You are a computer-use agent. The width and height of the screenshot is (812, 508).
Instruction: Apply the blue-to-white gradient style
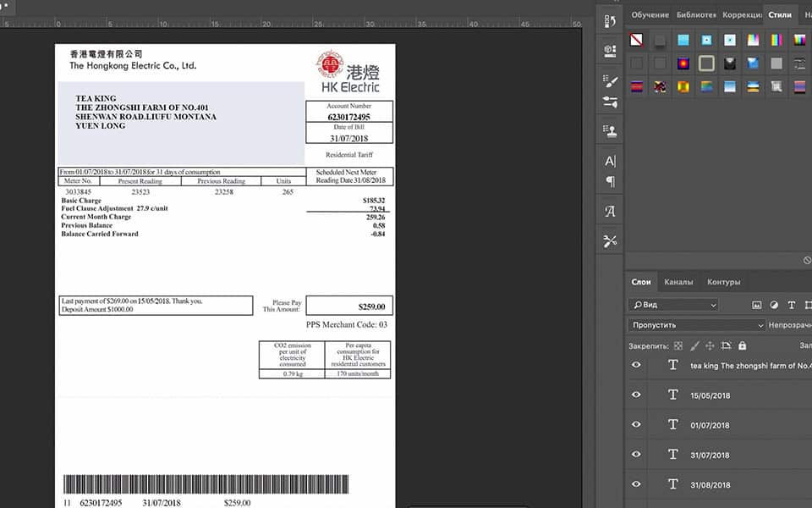pos(730,86)
